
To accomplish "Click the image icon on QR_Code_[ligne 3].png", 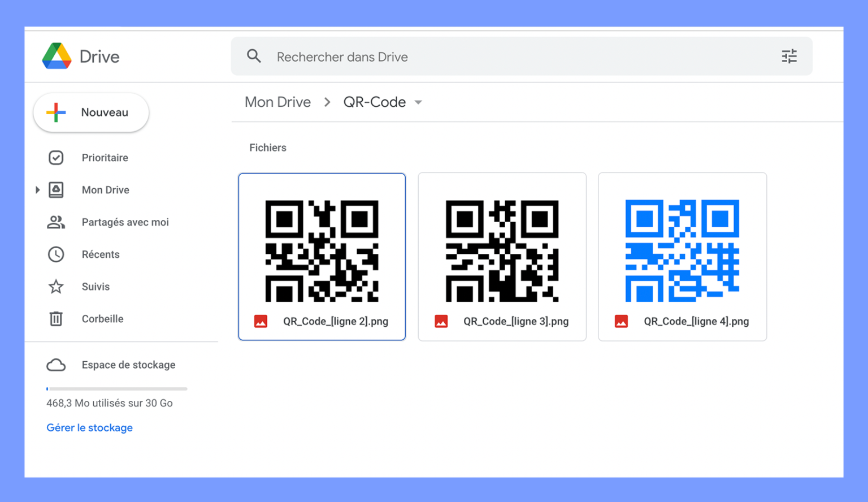I will [x=441, y=321].
